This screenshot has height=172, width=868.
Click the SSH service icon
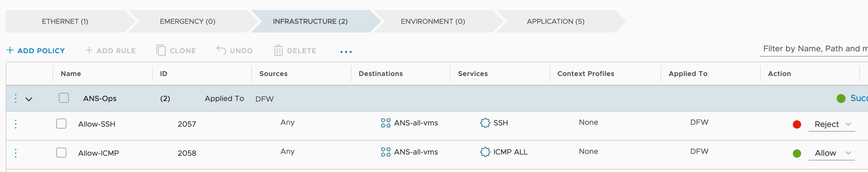point(485,123)
